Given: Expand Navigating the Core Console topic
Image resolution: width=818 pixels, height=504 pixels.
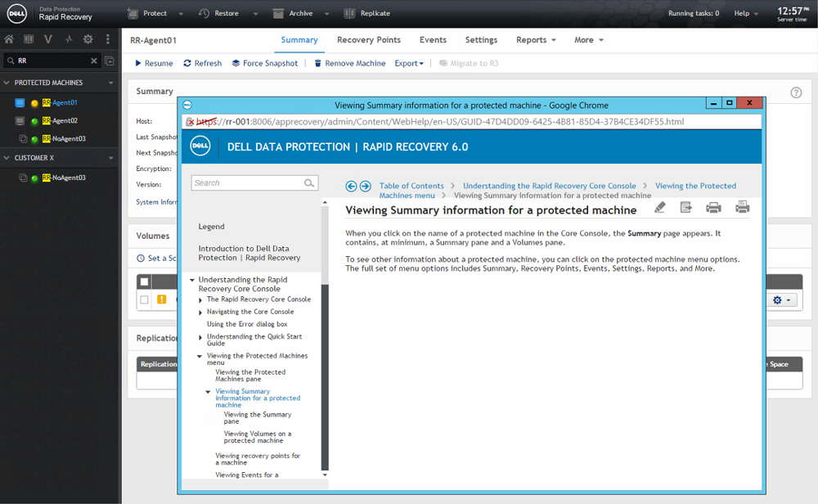Looking at the screenshot, I should coord(200,313).
